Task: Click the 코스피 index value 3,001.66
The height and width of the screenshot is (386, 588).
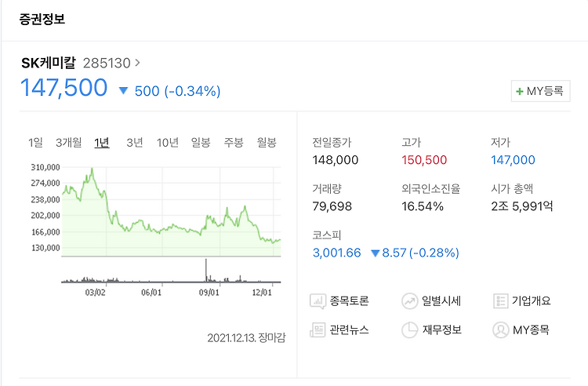Action: (x=336, y=253)
